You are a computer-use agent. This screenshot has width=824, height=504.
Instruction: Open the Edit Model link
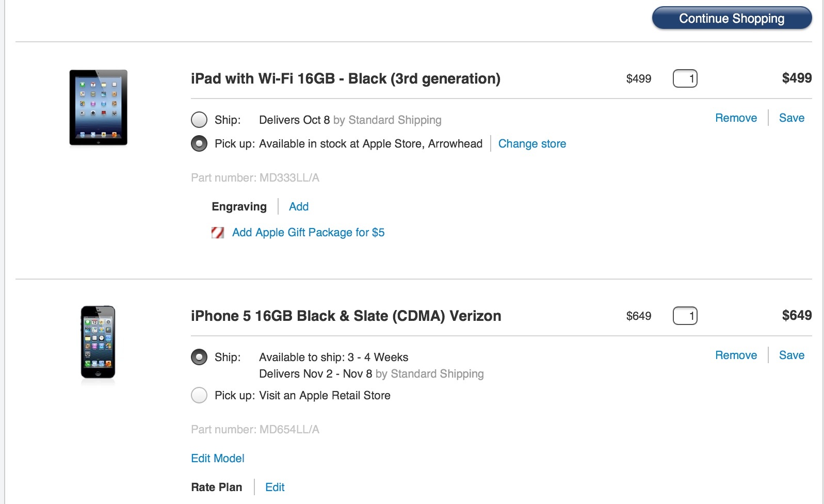[x=218, y=458]
